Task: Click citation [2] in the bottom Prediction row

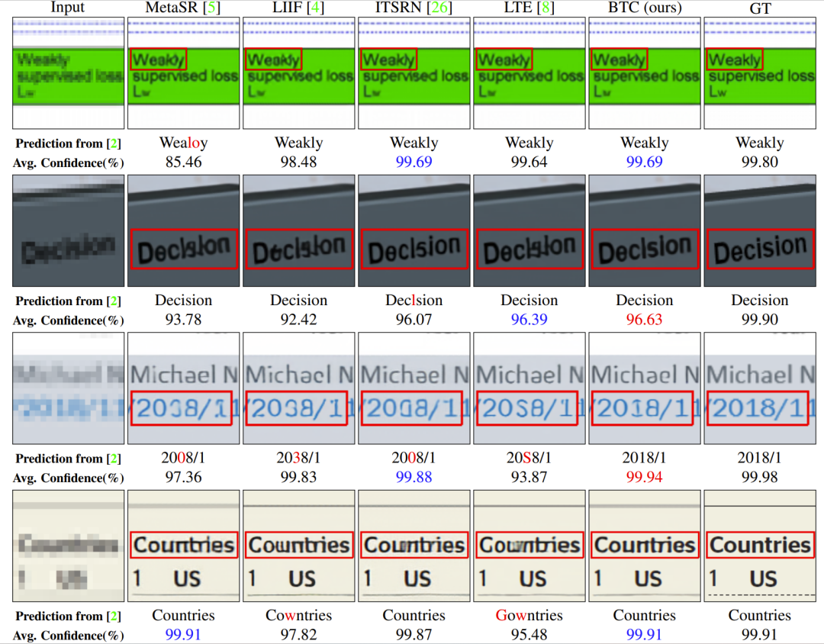Action: pyautogui.click(x=114, y=617)
